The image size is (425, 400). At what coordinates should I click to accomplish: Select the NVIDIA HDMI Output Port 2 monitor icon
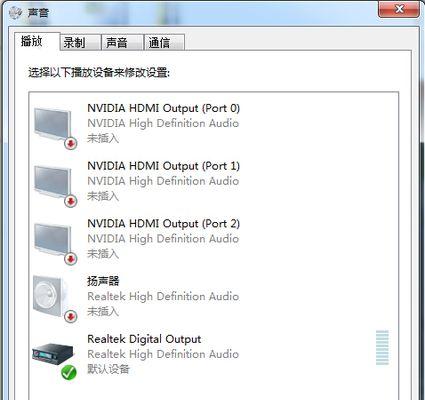(53, 240)
